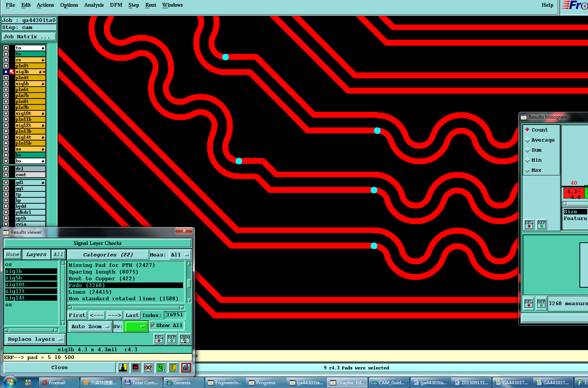Open Foxmail from taskbar
Image resolution: width=588 pixels, height=388 pixels.
click(59, 382)
